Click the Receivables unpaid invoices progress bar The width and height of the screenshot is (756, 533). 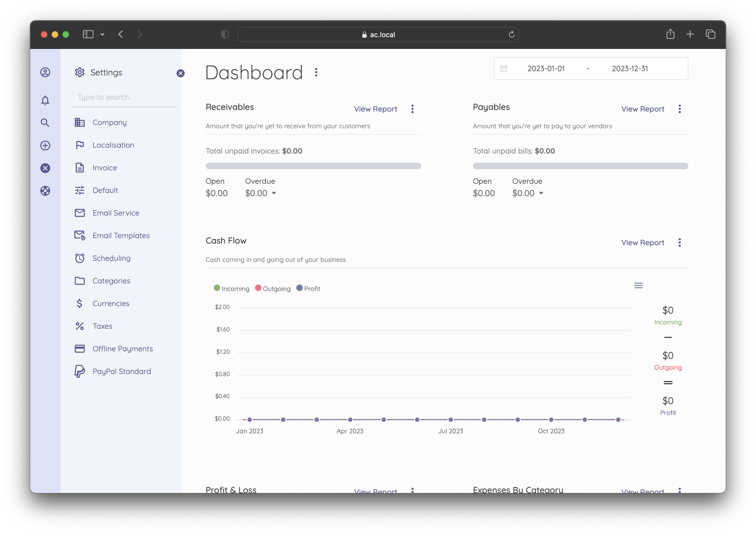313,166
